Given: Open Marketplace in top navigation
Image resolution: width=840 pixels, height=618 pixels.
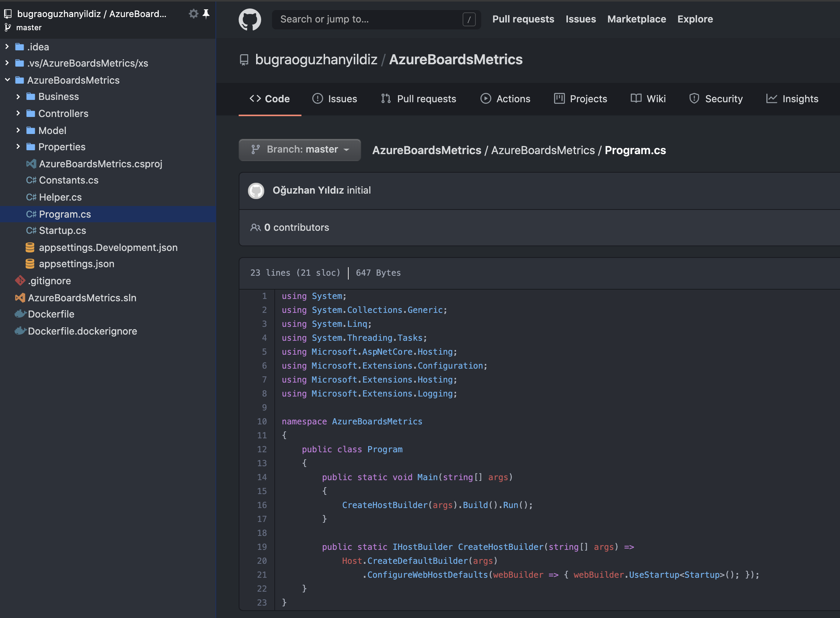Looking at the screenshot, I should click(x=637, y=19).
